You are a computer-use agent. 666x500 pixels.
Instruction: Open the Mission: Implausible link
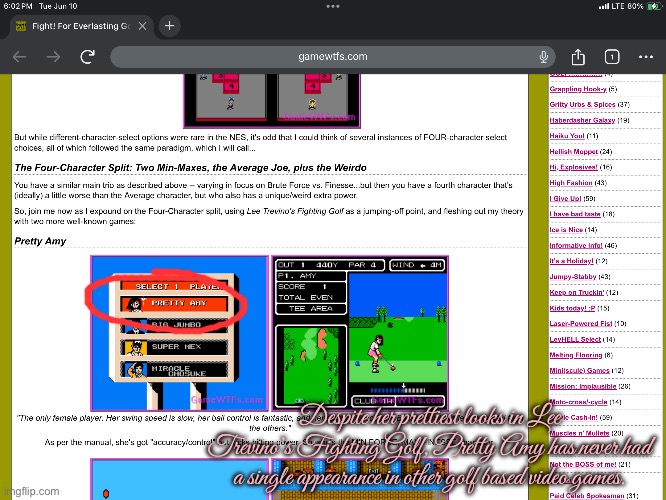[583, 386]
